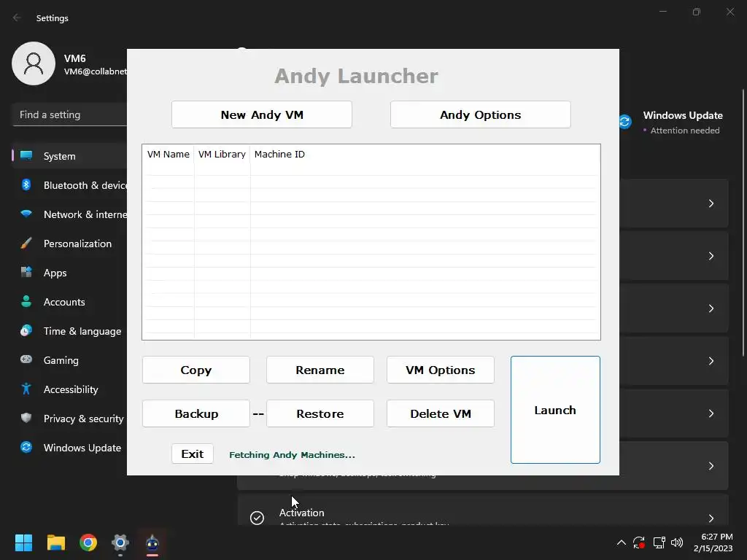
Task: Launch the selected Andy VM
Action: (x=555, y=410)
